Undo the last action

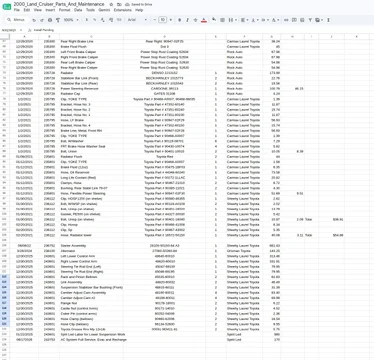click(34, 20)
